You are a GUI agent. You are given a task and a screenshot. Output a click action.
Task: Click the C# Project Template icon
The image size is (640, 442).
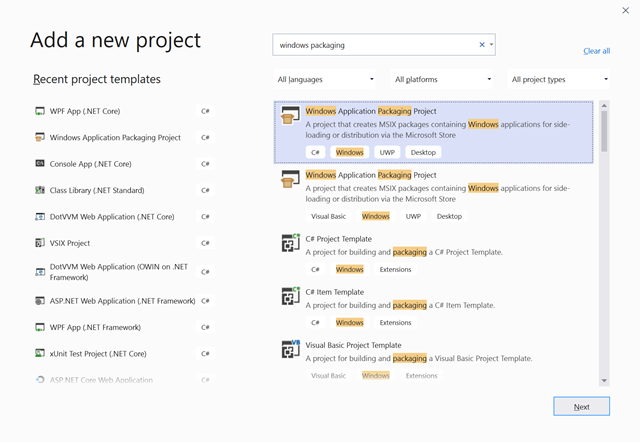pyautogui.click(x=290, y=244)
